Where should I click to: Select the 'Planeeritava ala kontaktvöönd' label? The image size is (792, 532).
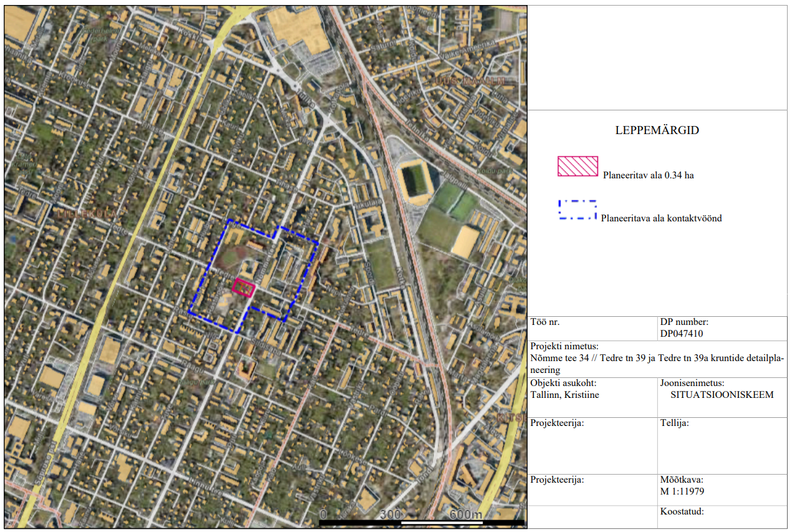[661, 218]
